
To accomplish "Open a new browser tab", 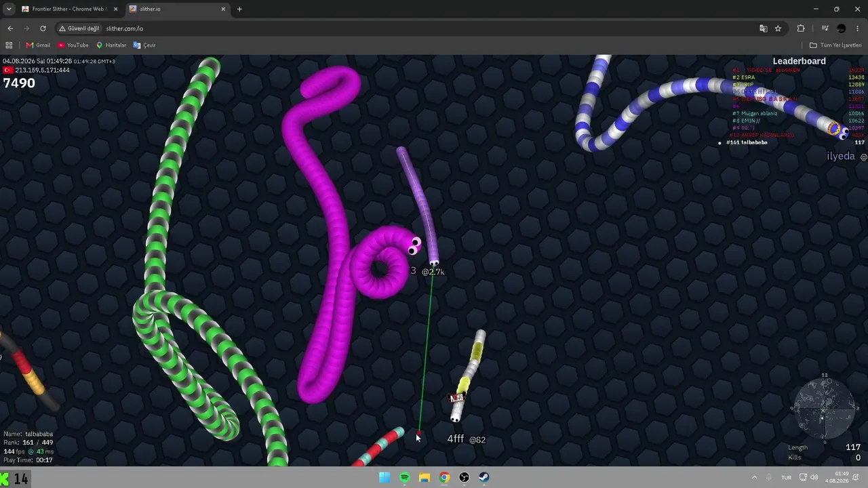I will (239, 9).
